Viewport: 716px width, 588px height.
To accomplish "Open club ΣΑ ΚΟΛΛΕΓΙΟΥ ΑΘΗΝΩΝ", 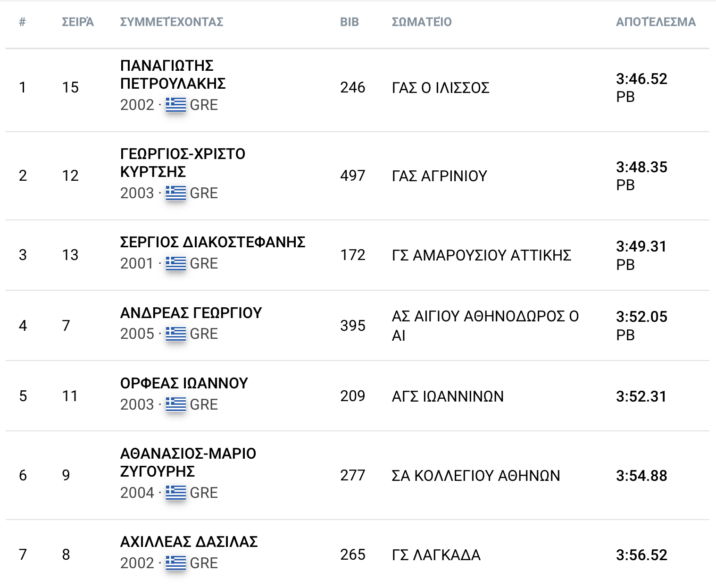I will pyautogui.click(x=476, y=476).
